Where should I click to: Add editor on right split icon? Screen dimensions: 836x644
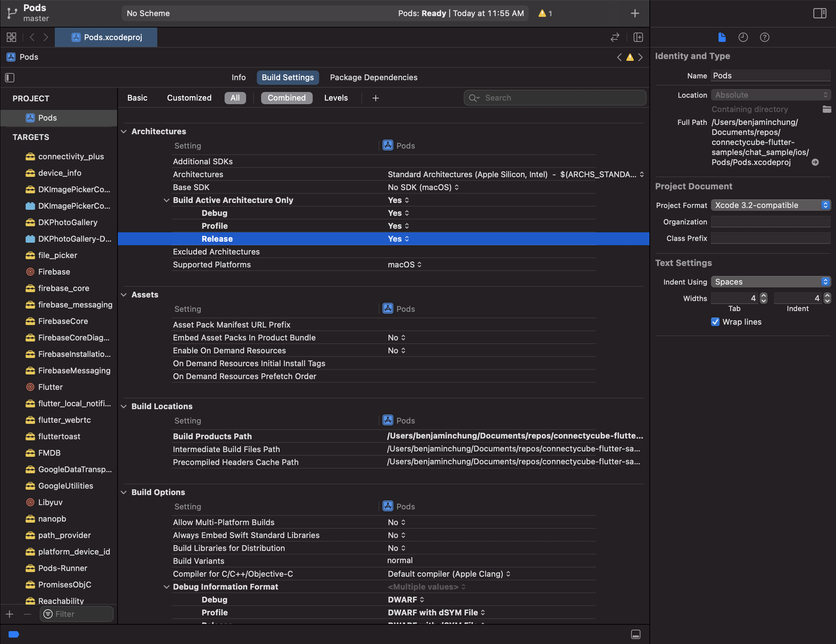[638, 37]
